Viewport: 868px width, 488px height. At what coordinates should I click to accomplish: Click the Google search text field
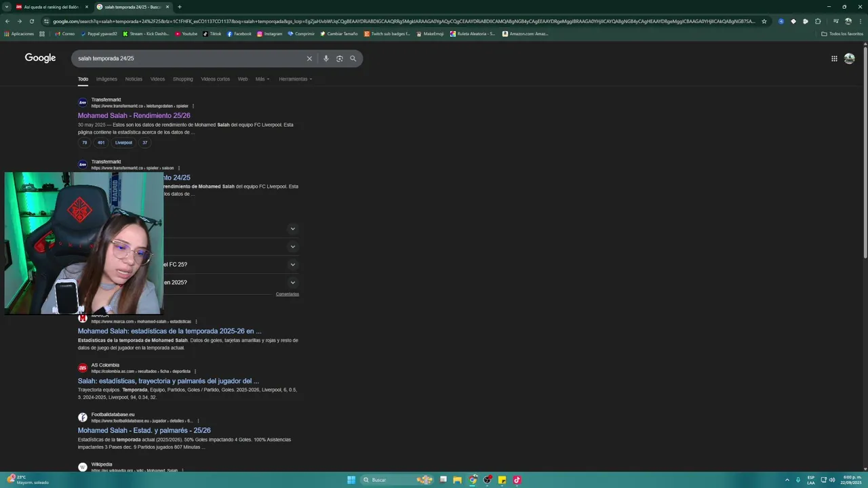(x=189, y=59)
